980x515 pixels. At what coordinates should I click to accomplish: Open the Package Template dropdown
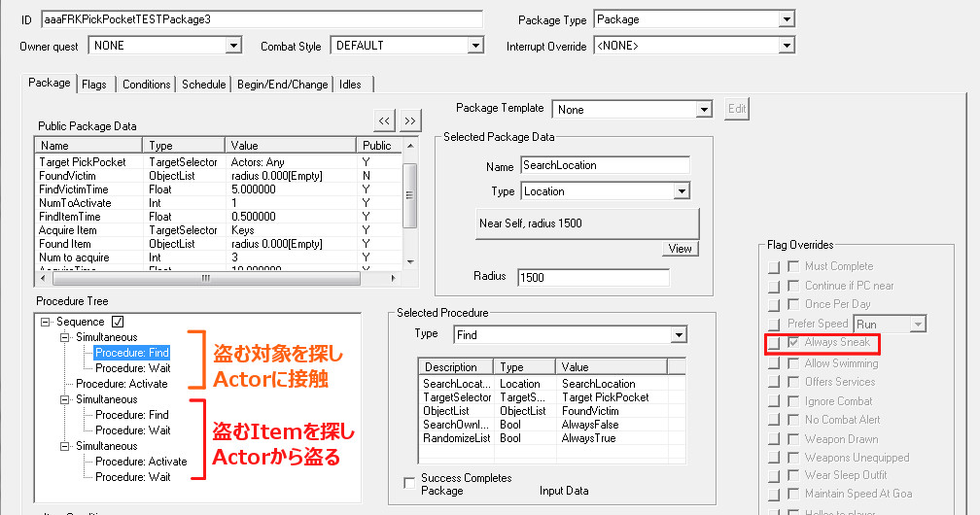704,110
